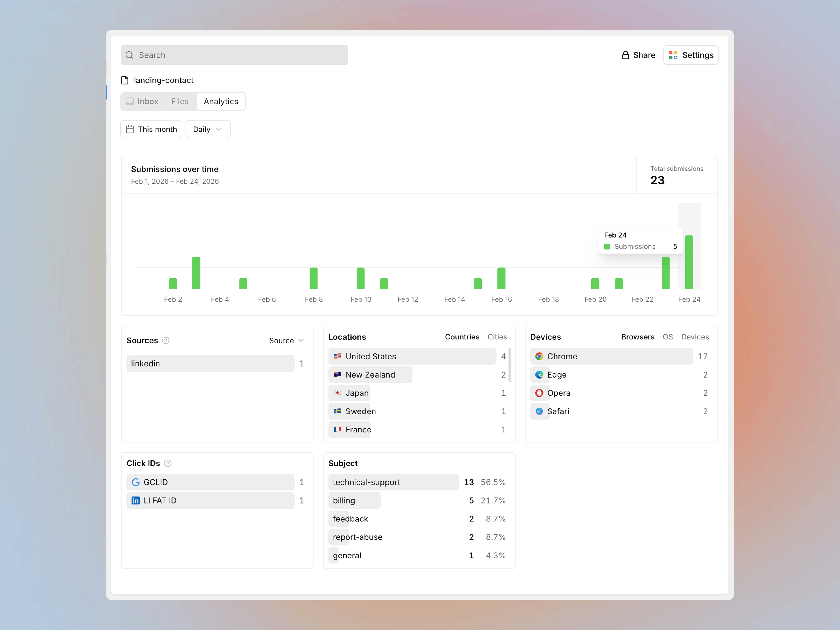
Task: Click inside the Search field
Action: point(234,55)
